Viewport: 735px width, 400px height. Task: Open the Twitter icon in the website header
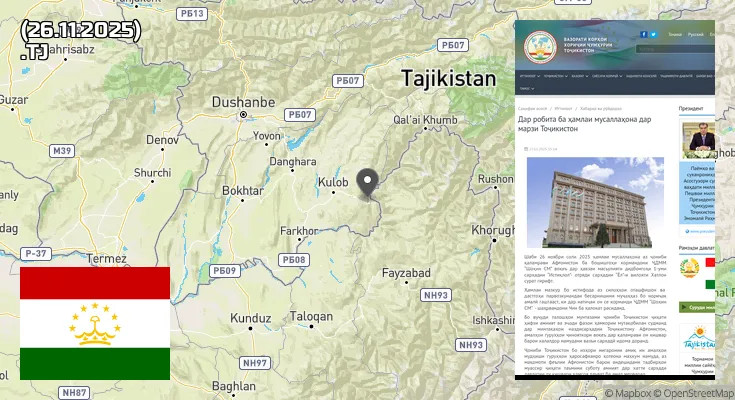point(653,34)
